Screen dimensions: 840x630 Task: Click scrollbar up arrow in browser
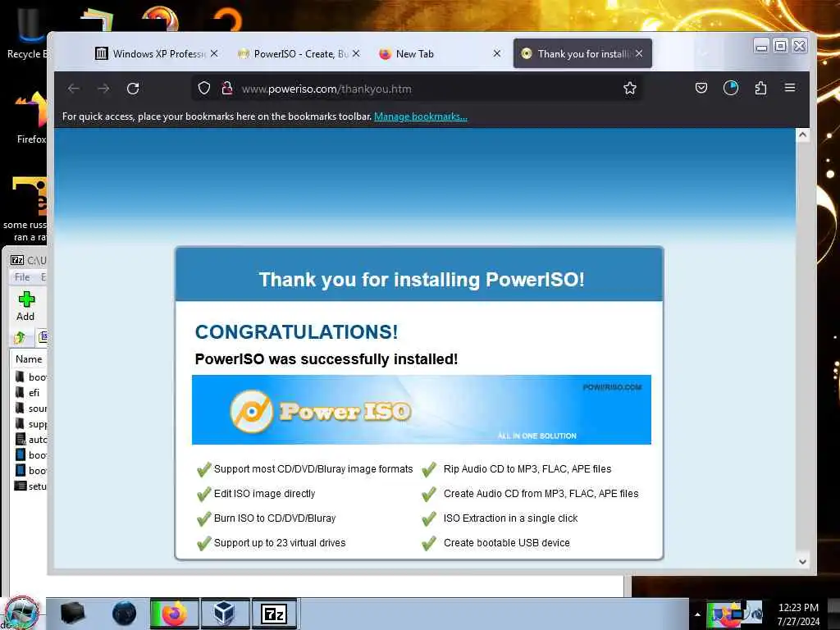pyautogui.click(x=802, y=135)
